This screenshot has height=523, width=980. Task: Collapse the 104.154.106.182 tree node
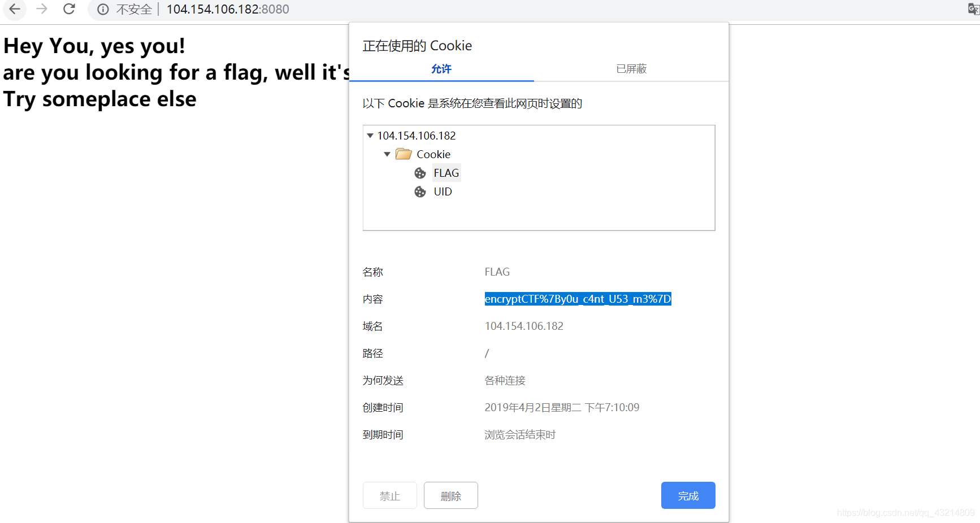pyautogui.click(x=370, y=136)
